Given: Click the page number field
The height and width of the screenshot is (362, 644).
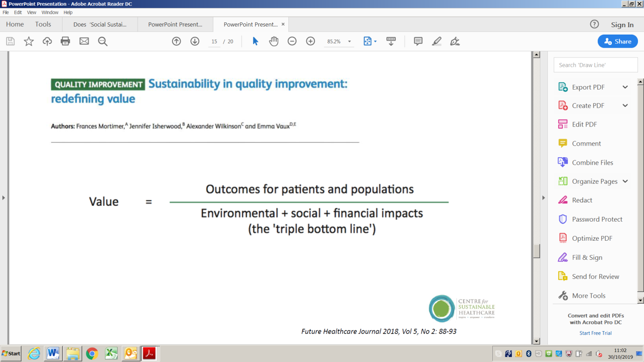Looking at the screenshot, I should point(214,42).
